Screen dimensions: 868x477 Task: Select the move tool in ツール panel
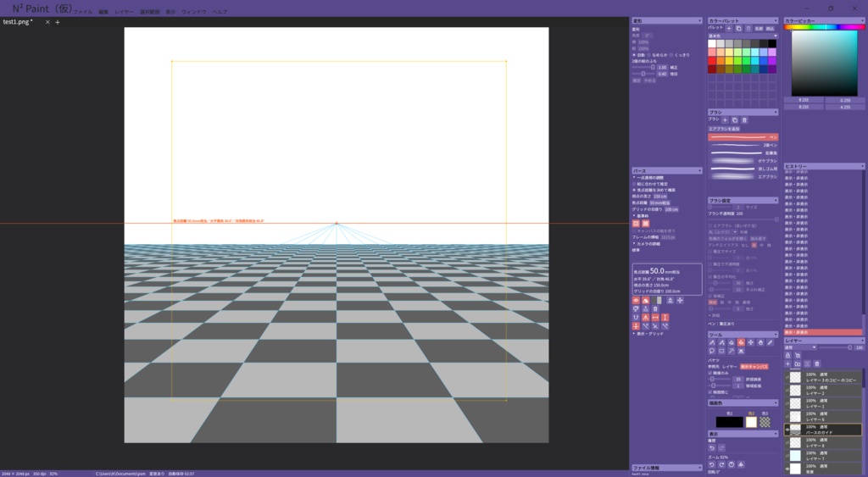coord(751,342)
